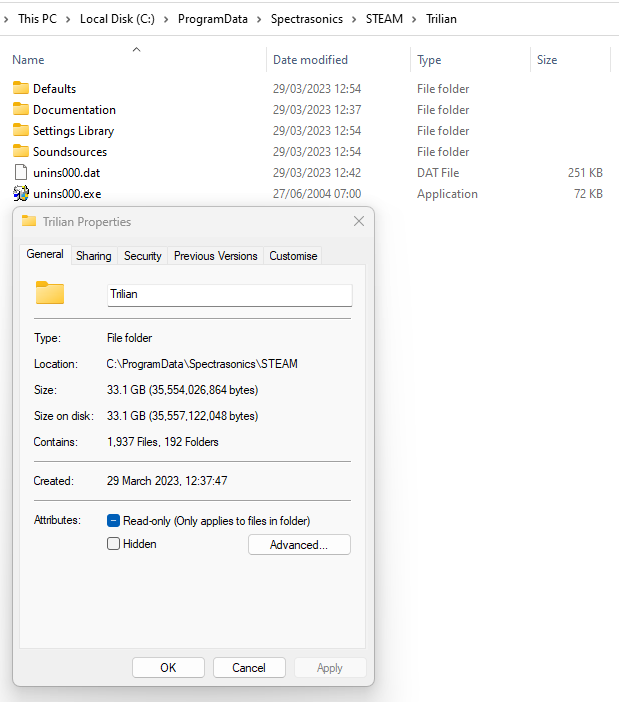The height and width of the screenshot is (702, 619).
Task: Toggle the Read-only attribute checkbox
Action: click(x=113, y=521)
